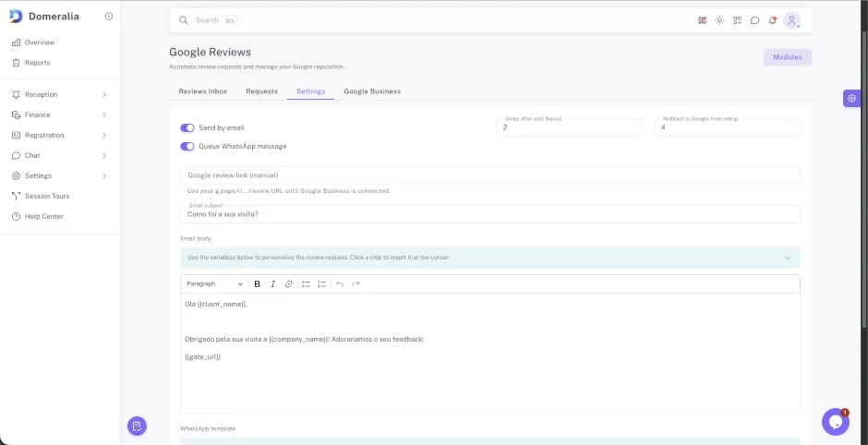Click the Domeralia logo icon
The width and height of the screenshot is (868, 445).
(x=16, y=16)
